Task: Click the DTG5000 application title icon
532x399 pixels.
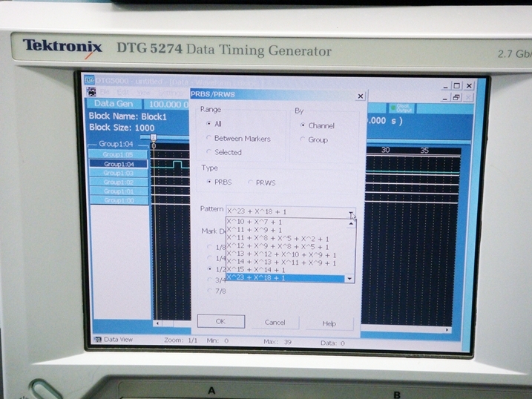Action: point(89,80)
